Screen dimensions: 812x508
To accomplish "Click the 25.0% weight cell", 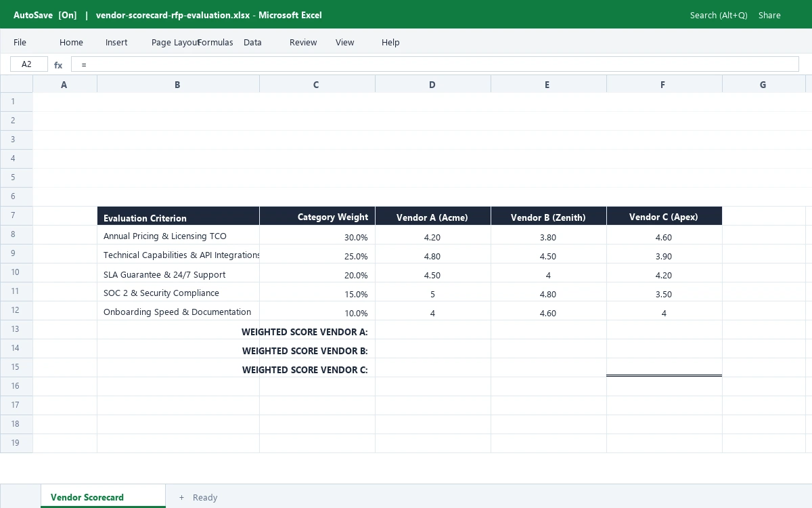I will pos(317,254).
